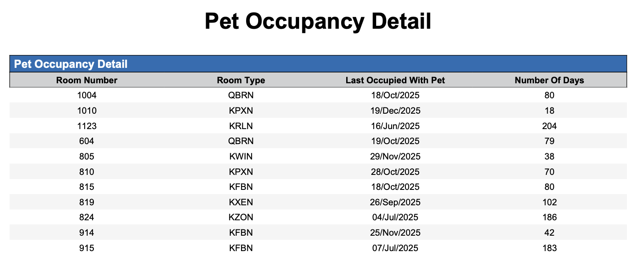Screen dimensions: 644x264
Task: Click room number 604
Action: [x=87, y=141]
